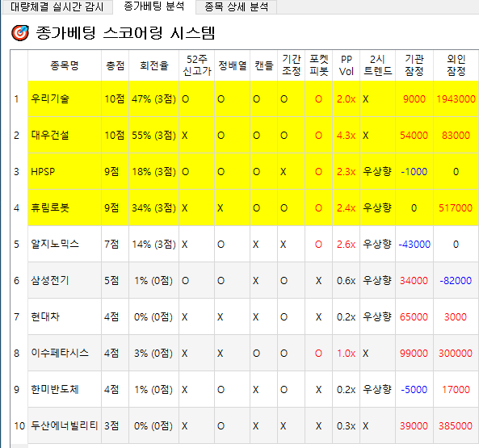Image resolution: width=479 pixels, height=448 pixels.
Task: Open the 종목 상세 분석 tab
Action: tap(236, 6)
